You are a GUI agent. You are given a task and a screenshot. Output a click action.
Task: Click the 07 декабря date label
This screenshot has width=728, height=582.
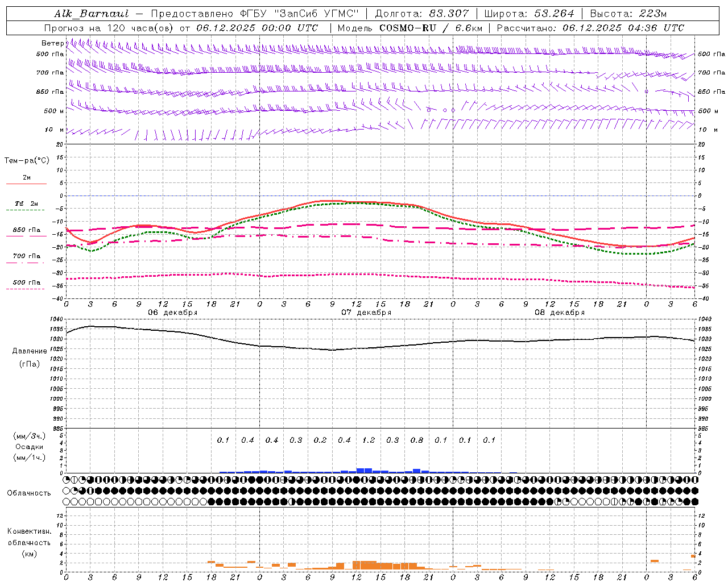pyautogui.click(x=366, y=313)
